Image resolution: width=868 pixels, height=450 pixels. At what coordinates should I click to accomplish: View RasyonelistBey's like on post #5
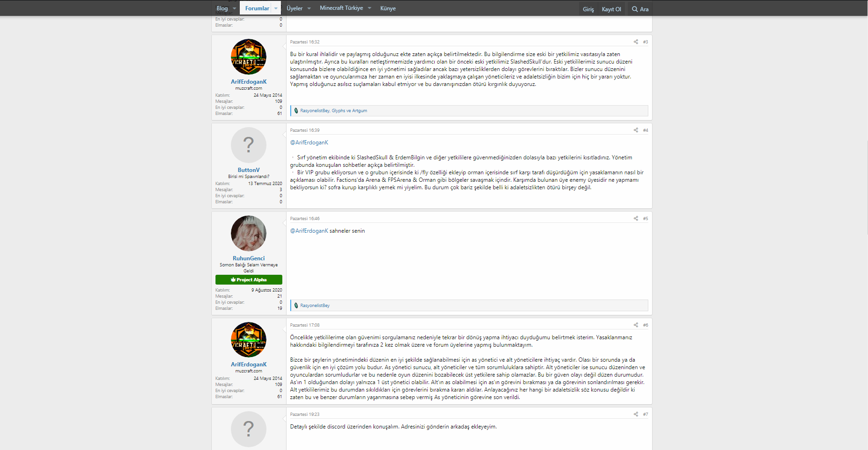tap(315, 306)
